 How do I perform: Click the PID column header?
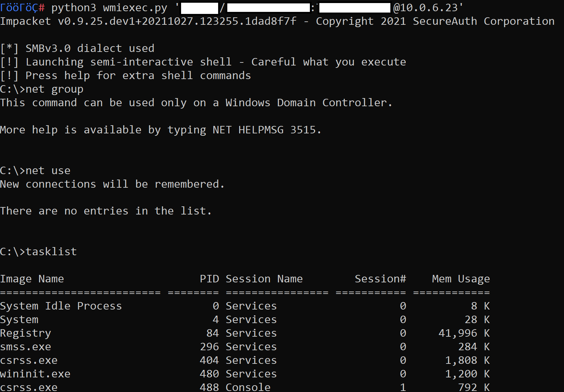[x=209, y=279]
